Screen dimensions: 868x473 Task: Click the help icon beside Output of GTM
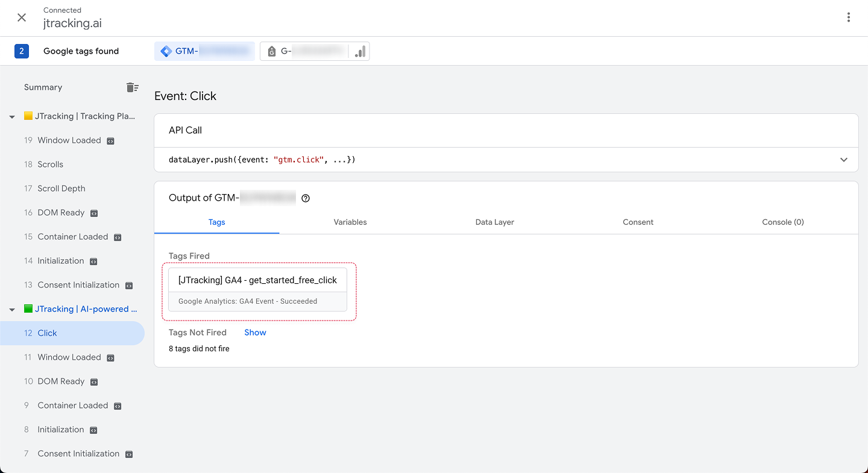[306, 198]
